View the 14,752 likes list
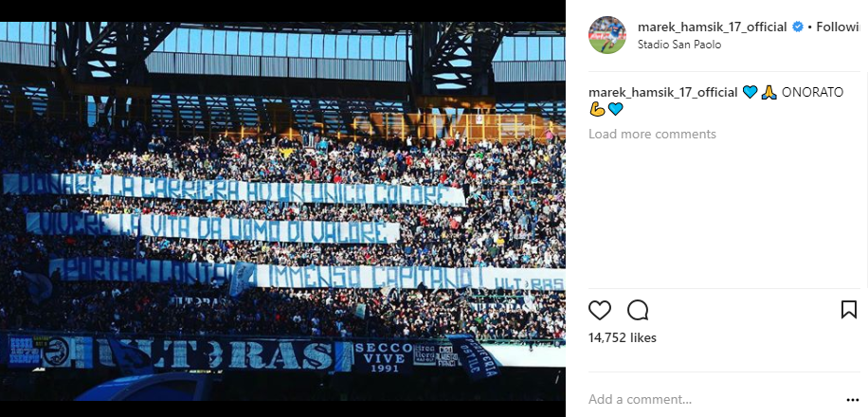This screenshot has width=868, height=417. 623,337
